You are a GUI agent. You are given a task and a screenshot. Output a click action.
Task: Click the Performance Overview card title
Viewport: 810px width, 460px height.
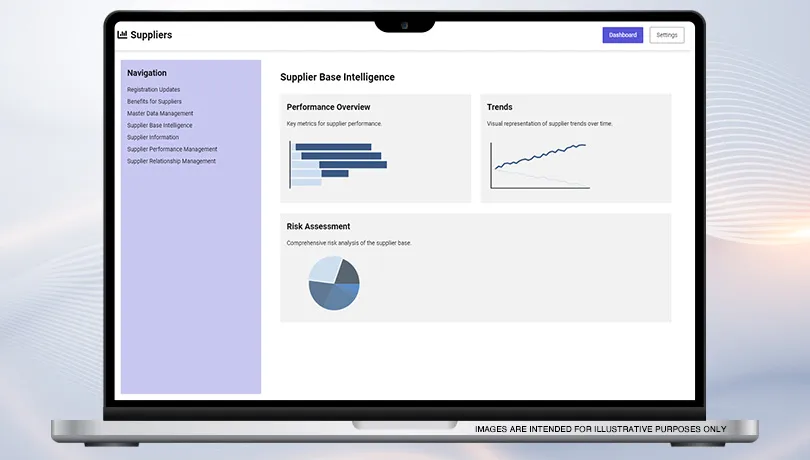[328, 107]
